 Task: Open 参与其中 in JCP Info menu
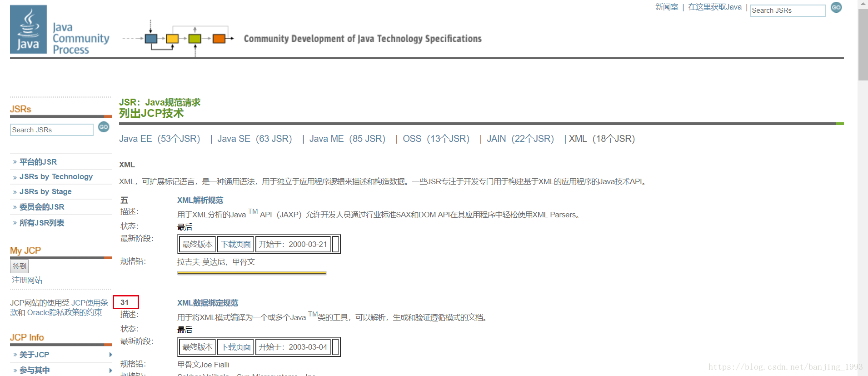pos(35,370)
